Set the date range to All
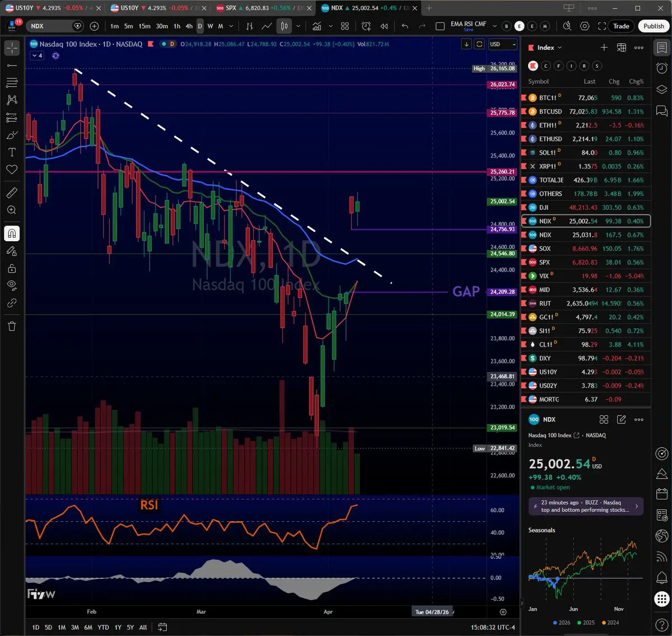The height and width of the screenshot is (636, 672). pyautogui.click(x=143, y=627)
